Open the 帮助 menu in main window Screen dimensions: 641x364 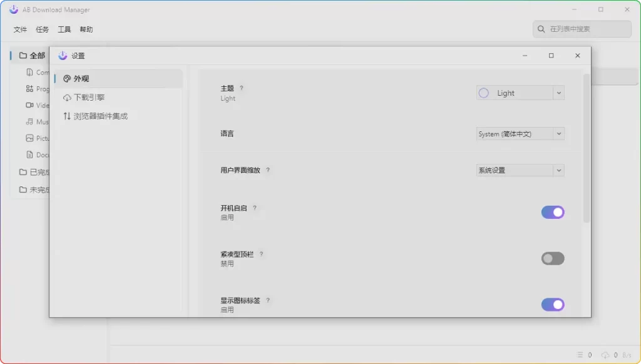(86, 29)
